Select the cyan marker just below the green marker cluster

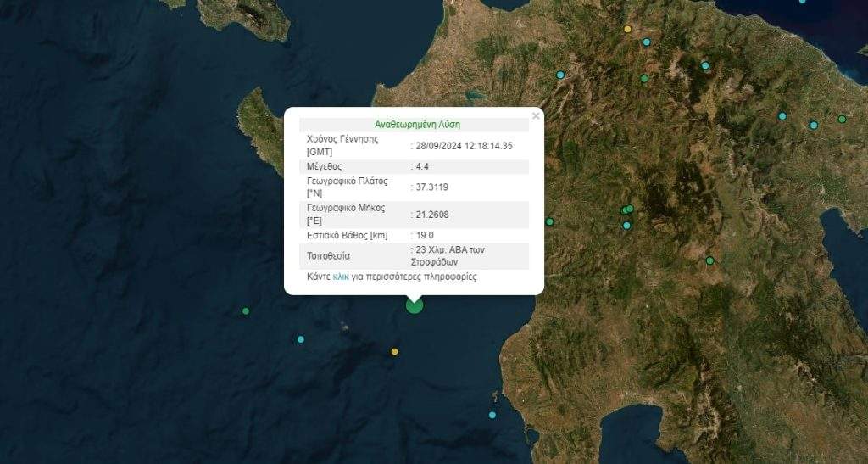click(627, 226)
